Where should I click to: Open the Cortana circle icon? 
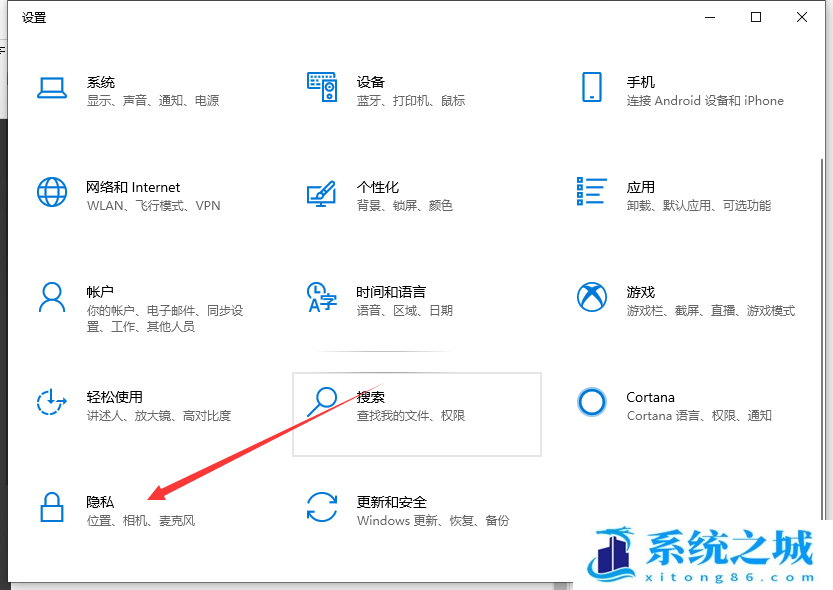tap(592, 402)
